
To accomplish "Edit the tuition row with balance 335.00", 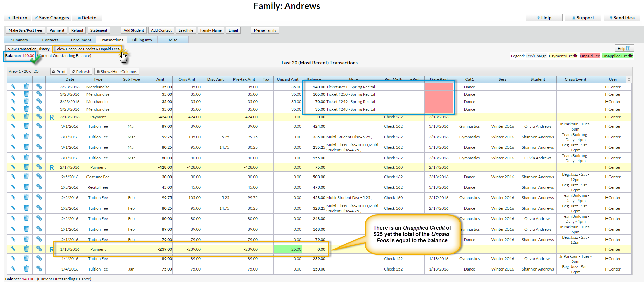I will coord(13,137).
